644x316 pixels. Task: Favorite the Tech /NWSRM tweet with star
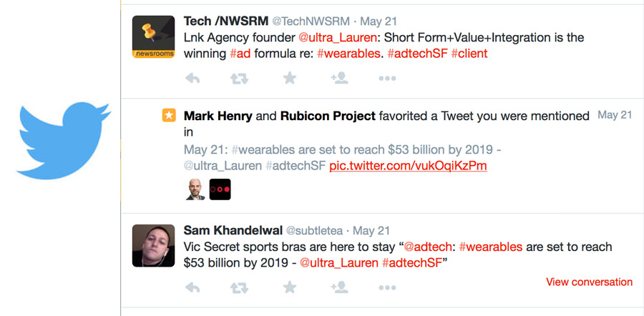[289, 79]
